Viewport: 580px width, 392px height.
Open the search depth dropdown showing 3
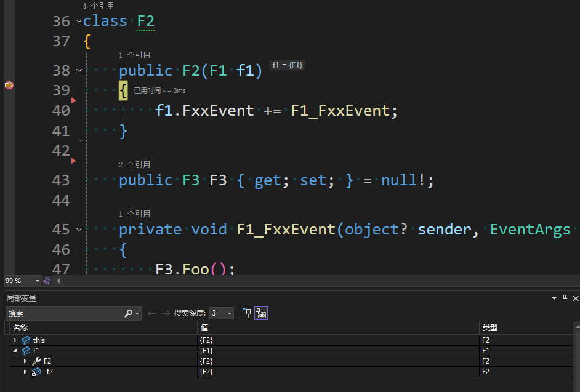222,313
